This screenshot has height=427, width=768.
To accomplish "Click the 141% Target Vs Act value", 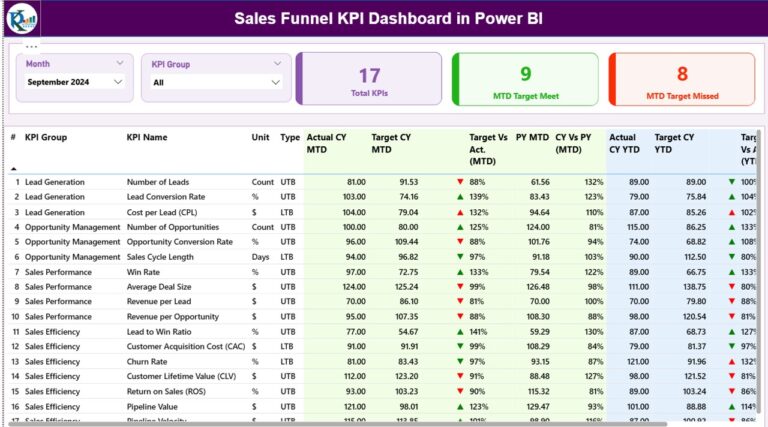I will tap(478, 332).
